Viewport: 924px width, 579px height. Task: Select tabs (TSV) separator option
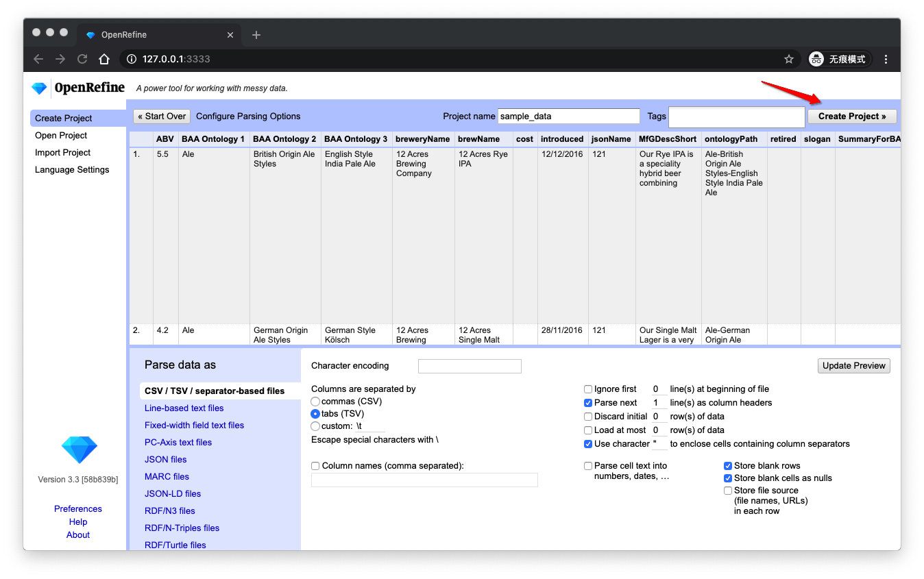[x=315, y=414]
